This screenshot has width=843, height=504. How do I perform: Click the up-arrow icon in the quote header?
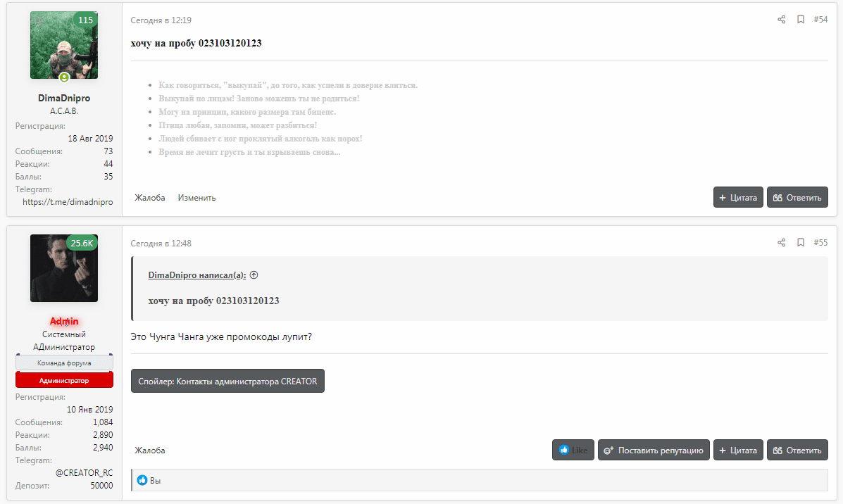[x=254, y=275]
